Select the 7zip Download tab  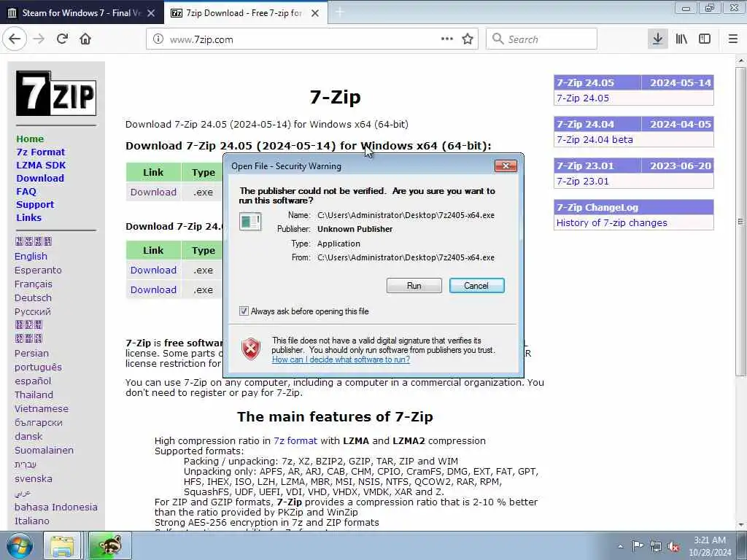(x=245, y=13)
